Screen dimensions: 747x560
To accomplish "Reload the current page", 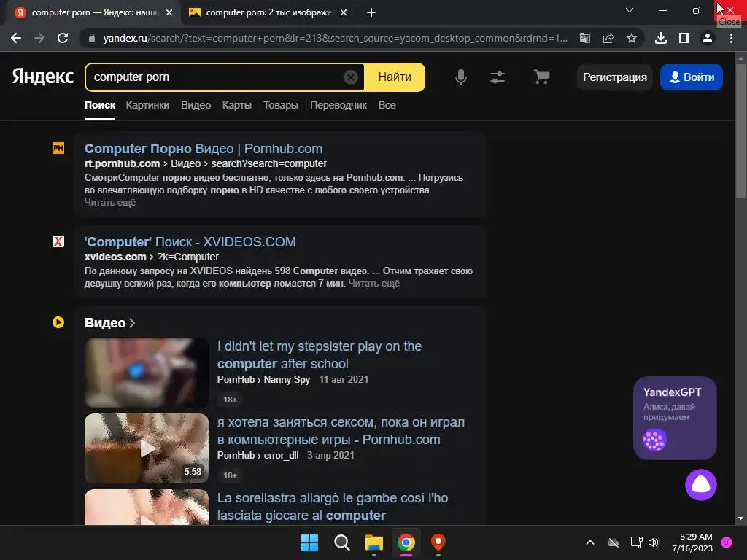I will point(63,38).
